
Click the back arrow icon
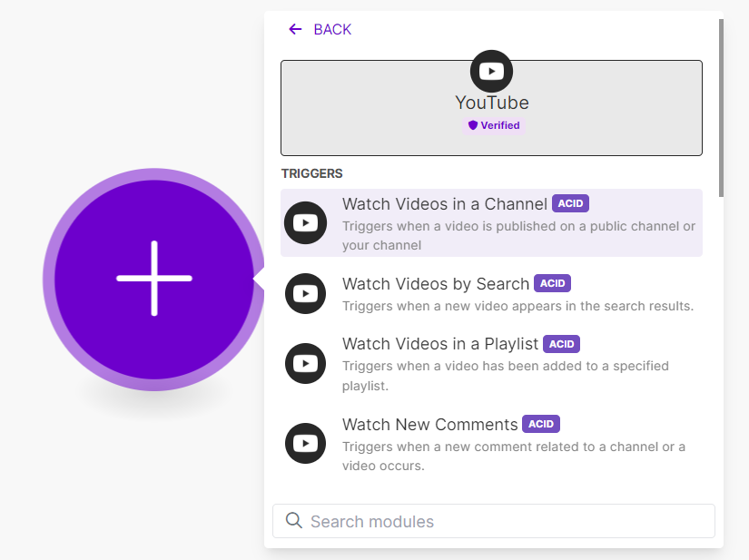pos(295,30)
